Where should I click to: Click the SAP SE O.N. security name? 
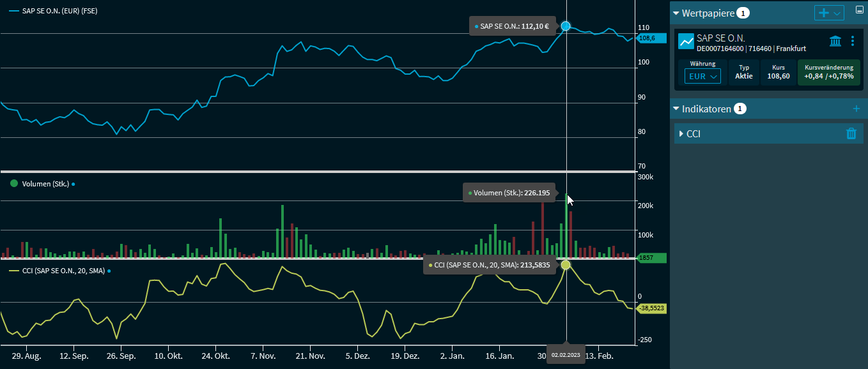pos(720,38)
